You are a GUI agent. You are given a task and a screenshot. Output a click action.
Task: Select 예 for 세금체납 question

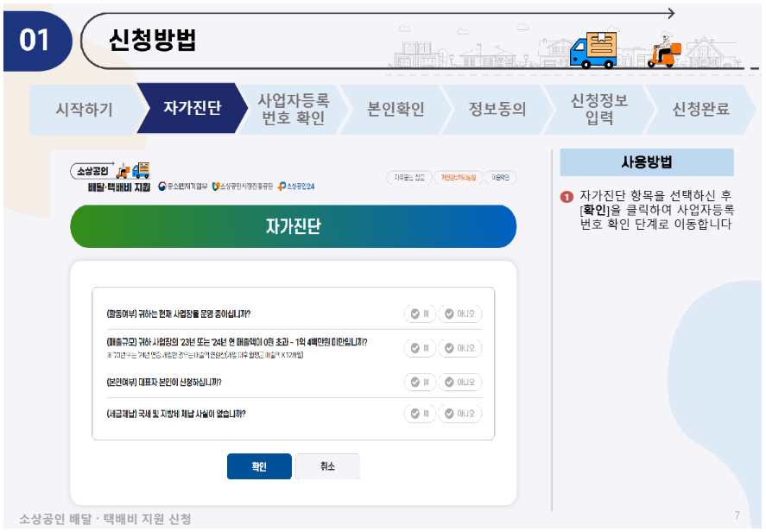(x=420, y=414)
